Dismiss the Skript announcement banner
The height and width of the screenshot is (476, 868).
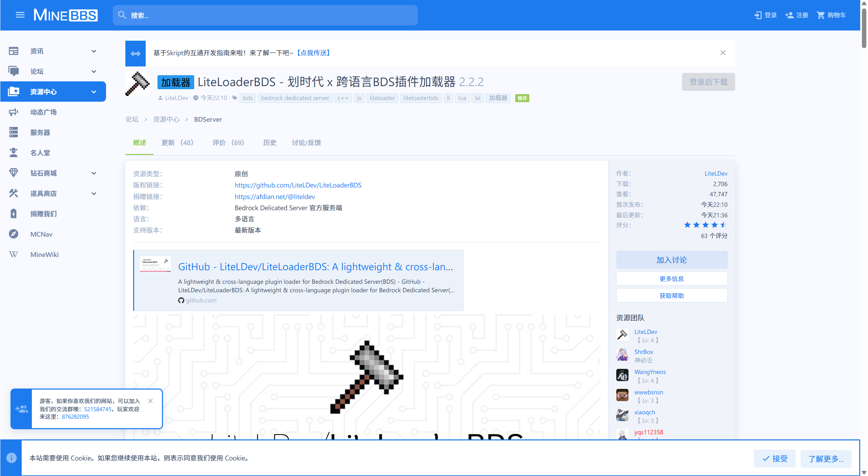[723, 53]
